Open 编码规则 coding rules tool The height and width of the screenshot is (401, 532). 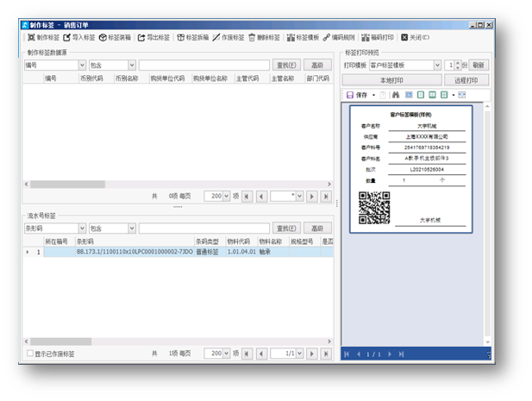coord(339,37)
